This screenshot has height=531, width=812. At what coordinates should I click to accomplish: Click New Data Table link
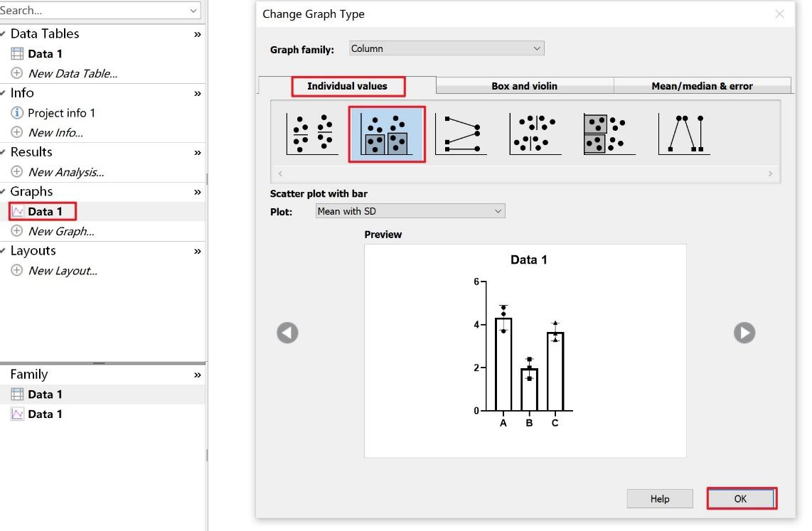click(73, 73)
